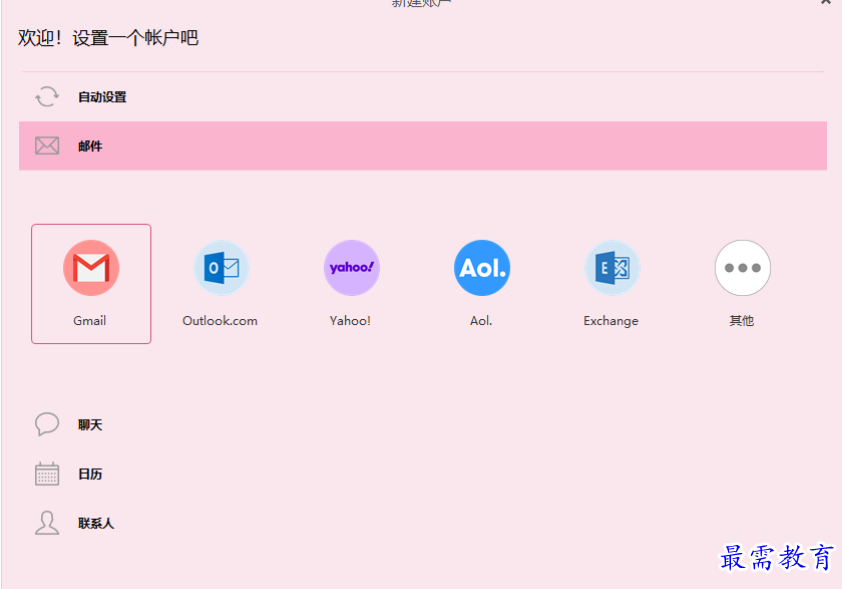
Task: Close the new account dialog
Action: [x=826, y=2]
